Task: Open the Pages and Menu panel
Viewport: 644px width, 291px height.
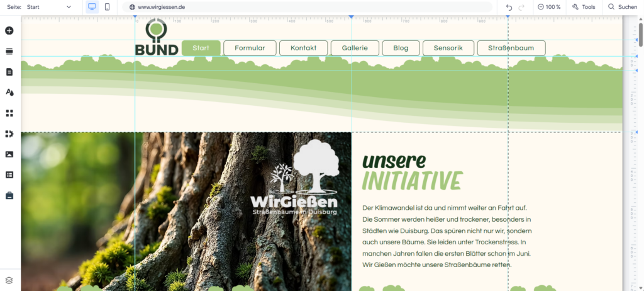Action: [9, 72]
